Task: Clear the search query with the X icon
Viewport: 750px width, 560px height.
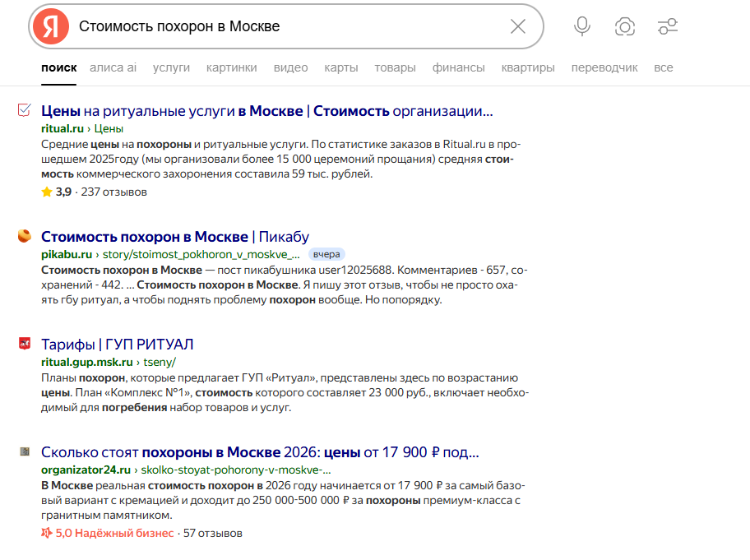Action: click(518, 26)
